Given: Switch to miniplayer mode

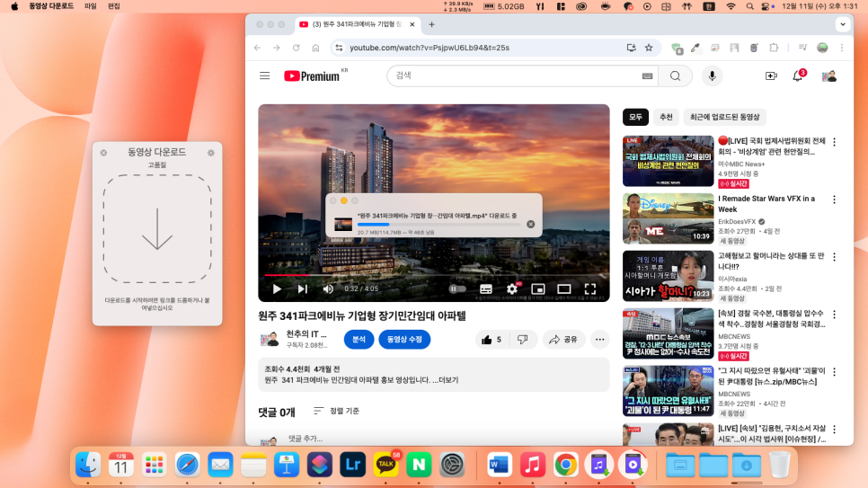Looking at the screenshot, I should (x=538, y=288).
